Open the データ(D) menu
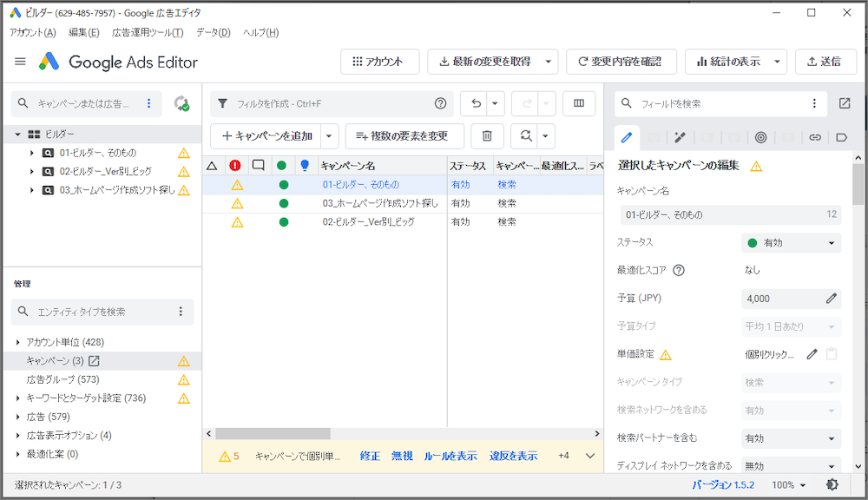 (214, 33)
